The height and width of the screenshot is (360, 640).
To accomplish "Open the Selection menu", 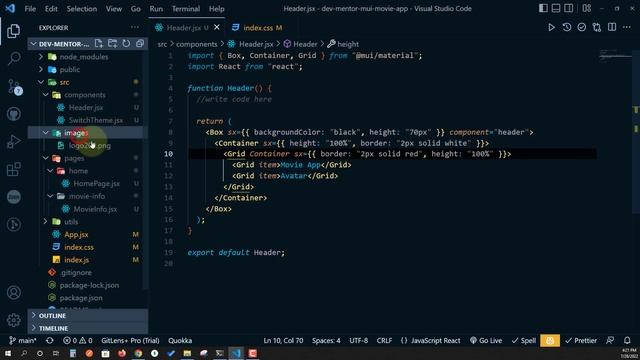I will point(82,9).
